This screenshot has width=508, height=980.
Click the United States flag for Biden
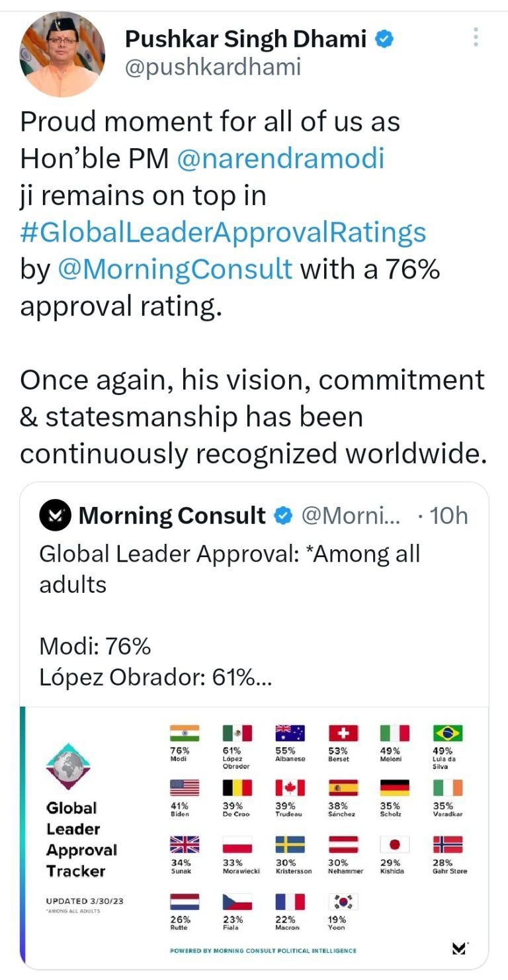pyautogui.click(x=184, y=788)
